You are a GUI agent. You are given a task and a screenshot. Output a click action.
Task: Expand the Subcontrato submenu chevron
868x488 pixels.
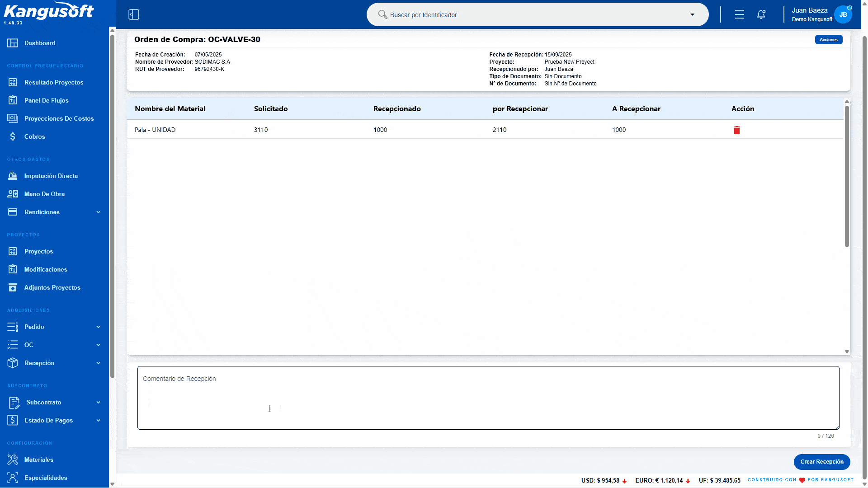point(98,402)
